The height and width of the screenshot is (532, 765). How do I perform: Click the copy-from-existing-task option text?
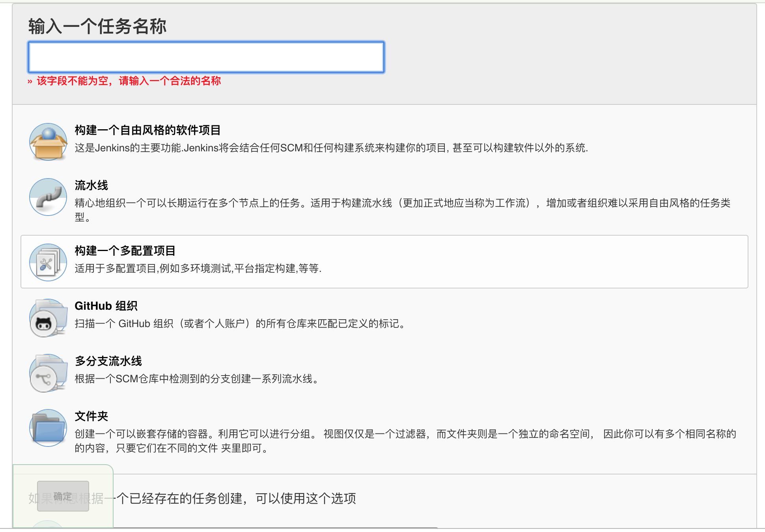point(237,499)
